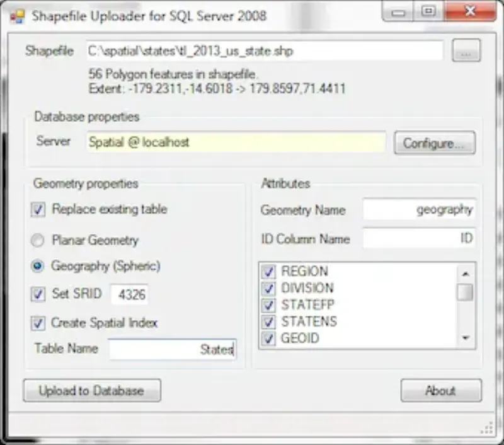504x445 pixels.
Task: Click the 'Table Name' label
Action: tap(66, 349)
